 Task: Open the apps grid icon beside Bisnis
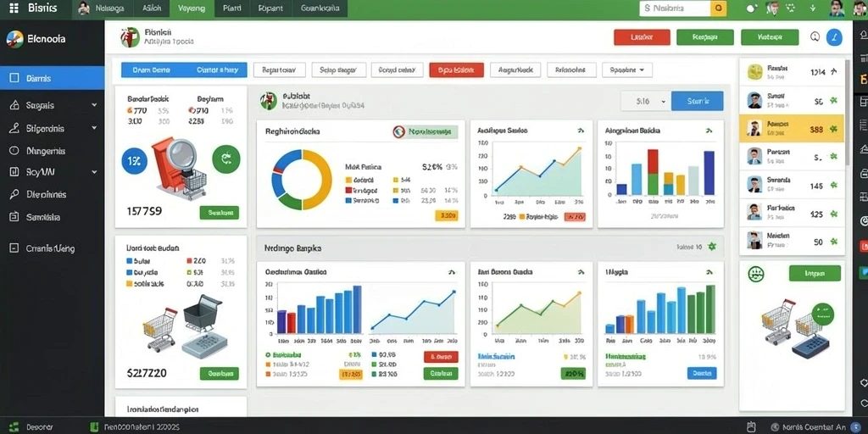click(x=14, y=8)
